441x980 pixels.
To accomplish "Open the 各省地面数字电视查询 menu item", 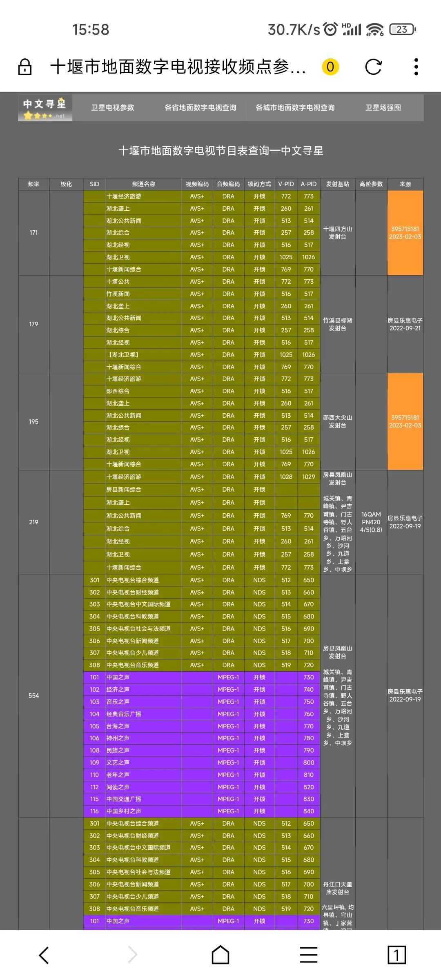I will pos(200,108).
